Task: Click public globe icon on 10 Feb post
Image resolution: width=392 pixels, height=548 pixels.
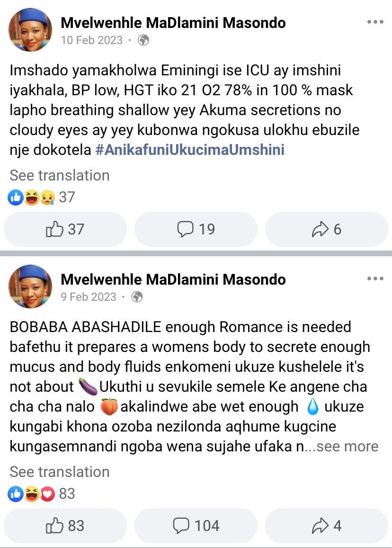Action: 143,40
